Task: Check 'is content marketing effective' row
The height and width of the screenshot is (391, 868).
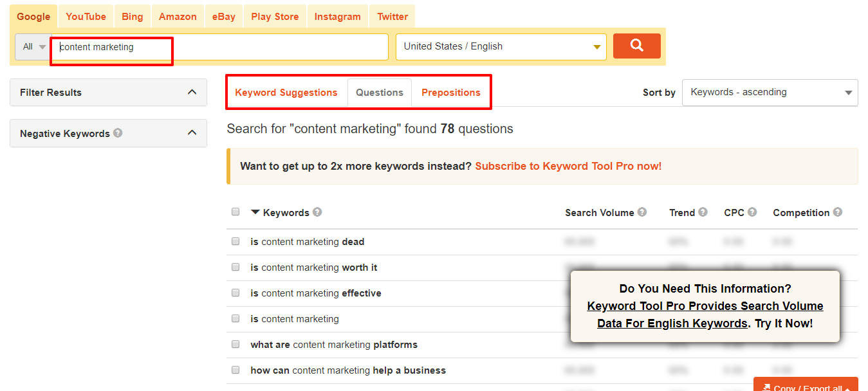Action: (235, 293)
